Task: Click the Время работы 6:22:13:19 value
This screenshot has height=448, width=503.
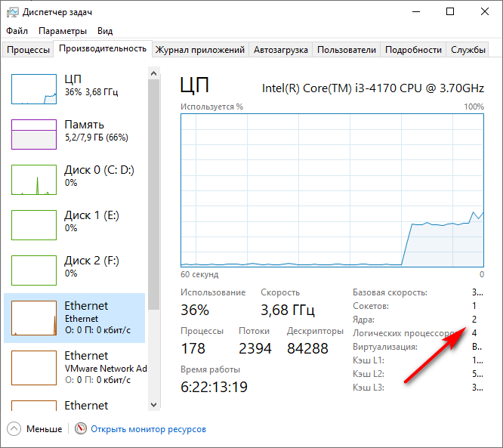Action: (214, 387)
